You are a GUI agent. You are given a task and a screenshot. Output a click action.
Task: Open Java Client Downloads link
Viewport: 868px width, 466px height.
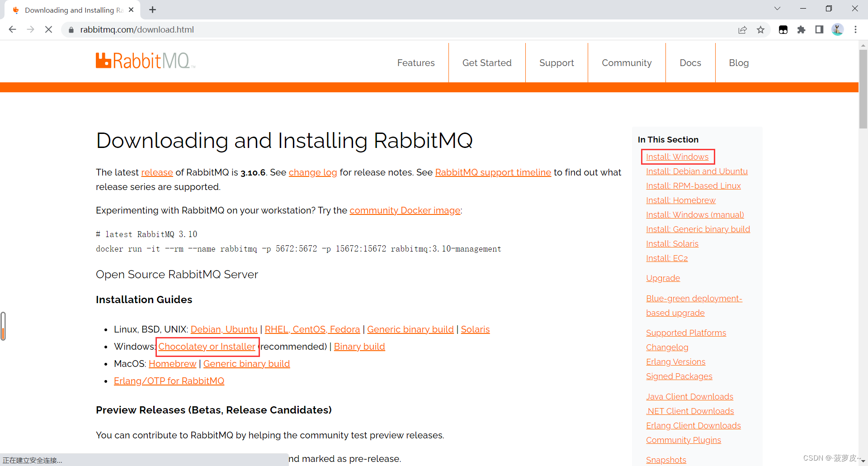pyautogui.click(x=690, y=397)
